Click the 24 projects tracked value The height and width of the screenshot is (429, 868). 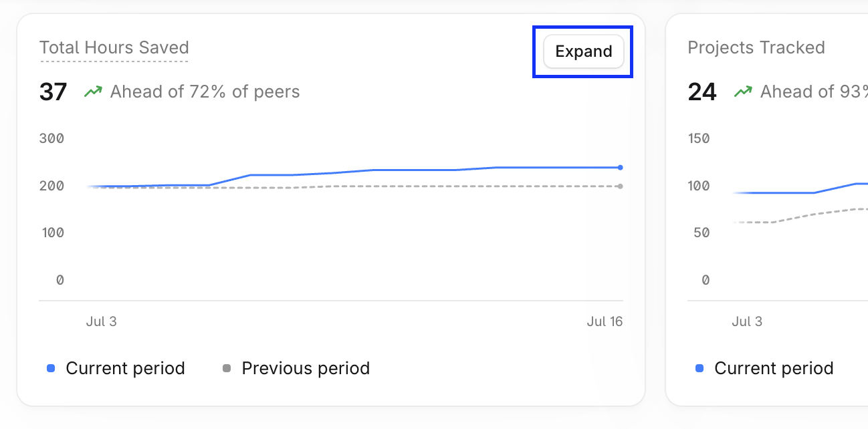(702, 92)
